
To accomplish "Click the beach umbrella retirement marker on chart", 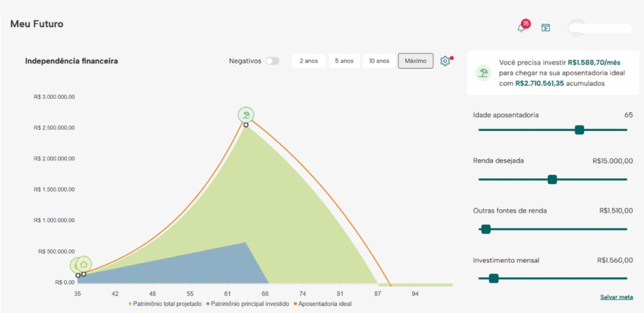I will 247,115.
